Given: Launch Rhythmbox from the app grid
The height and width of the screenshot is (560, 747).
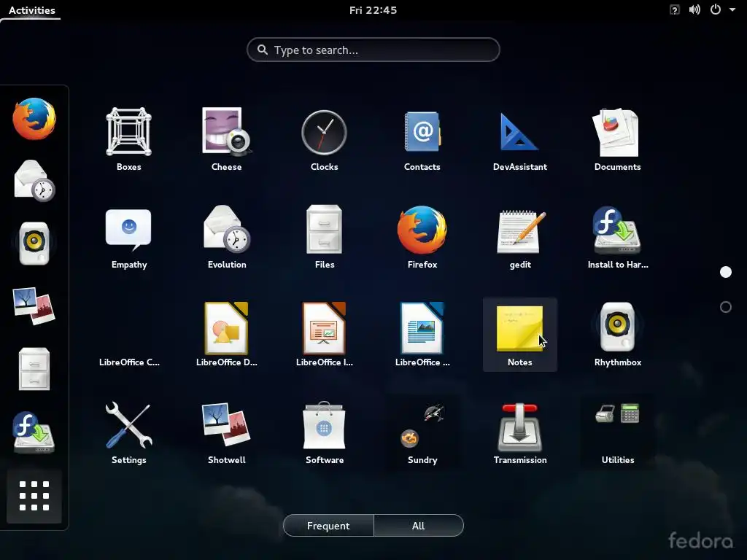Looking at the screenshot, I should (x=617, y=334).
